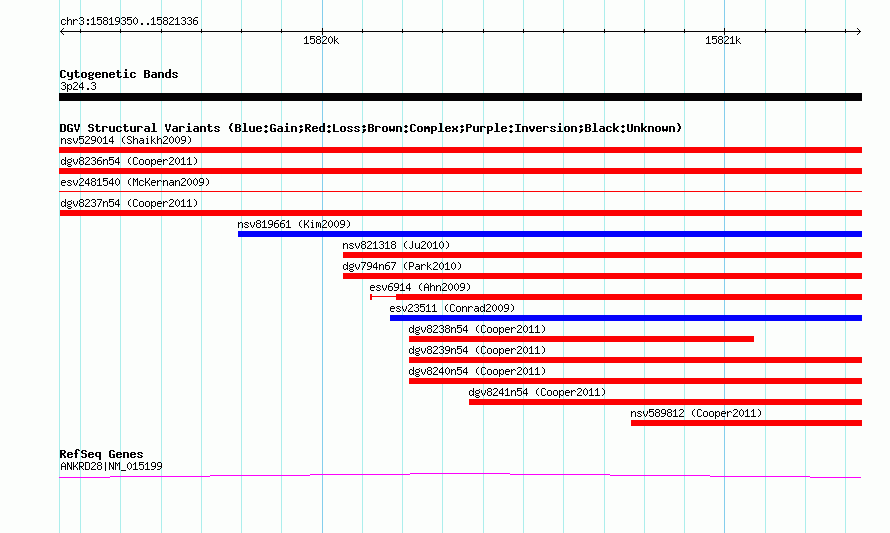Select the red bar of nsv529014
The image size is (890, 533).
click(460, 150)
